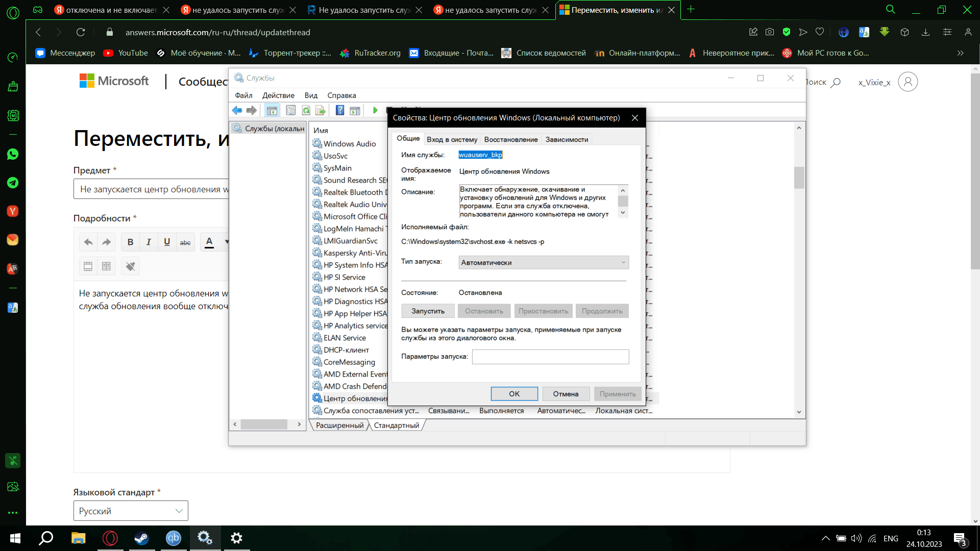Open the Файл menu in Services
This screenshot has height=551, width=980.
point(243,95)
